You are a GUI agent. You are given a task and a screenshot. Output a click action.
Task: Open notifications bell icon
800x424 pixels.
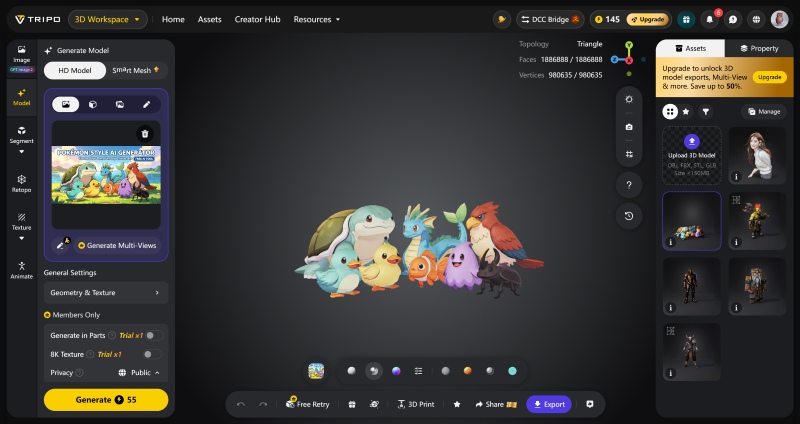710,19
